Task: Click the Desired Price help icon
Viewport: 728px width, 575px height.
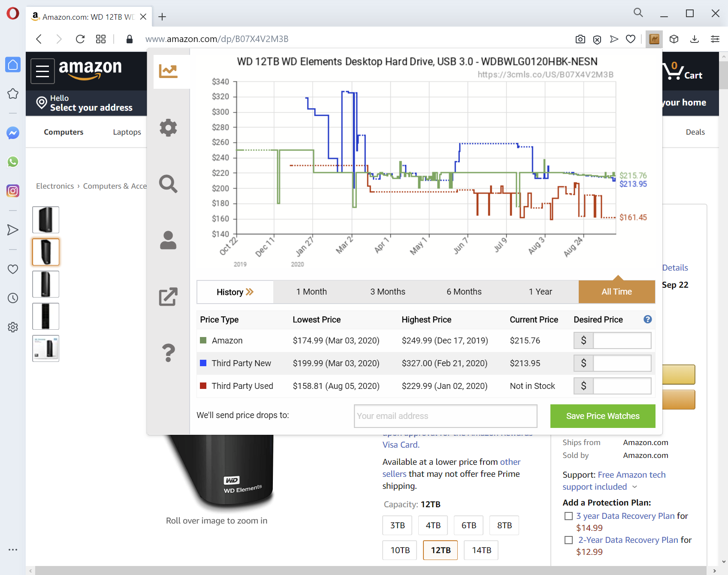Action: click(x=648, y=319)
